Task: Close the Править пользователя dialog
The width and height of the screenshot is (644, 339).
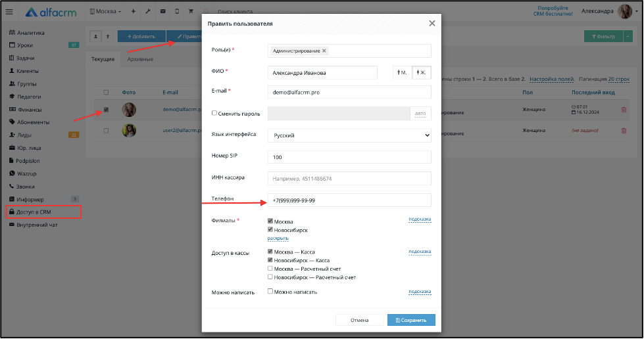Action: point(432,24)
